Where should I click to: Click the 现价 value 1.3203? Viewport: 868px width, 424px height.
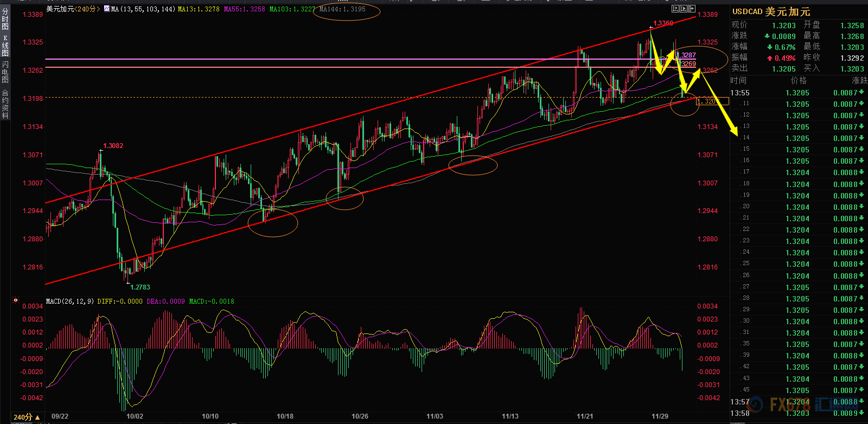784,25
